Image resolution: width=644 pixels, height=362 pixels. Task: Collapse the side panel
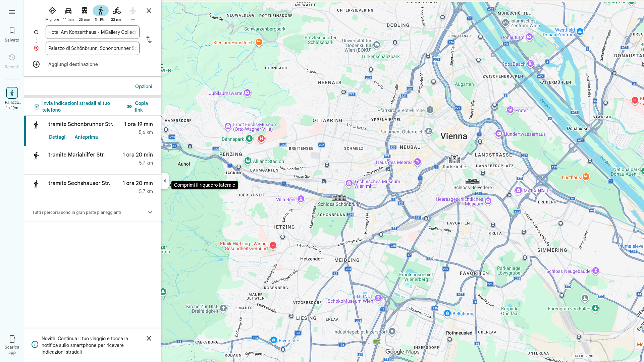click(x=165, y=181)
